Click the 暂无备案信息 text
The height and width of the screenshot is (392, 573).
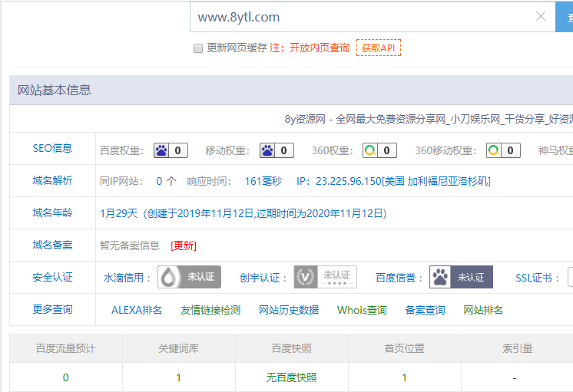tap(130, 245)
